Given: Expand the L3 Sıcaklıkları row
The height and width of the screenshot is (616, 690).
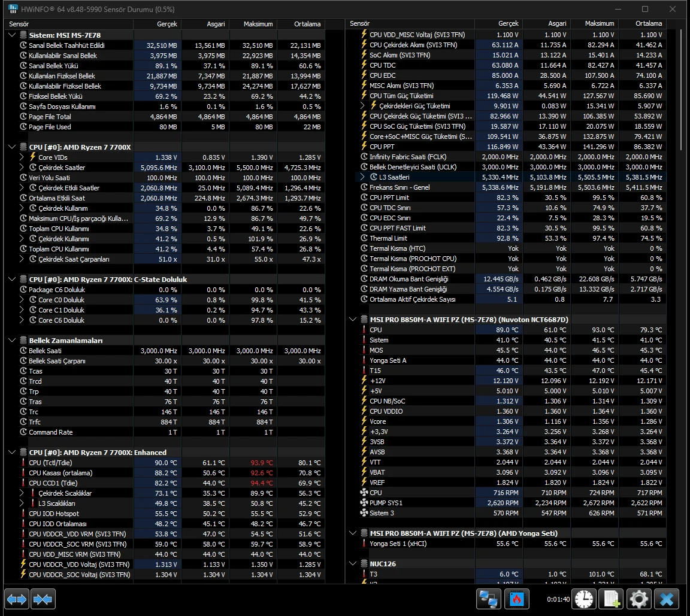Looking at the screenshot, I should pyautogui.click(x=22, y=503).
